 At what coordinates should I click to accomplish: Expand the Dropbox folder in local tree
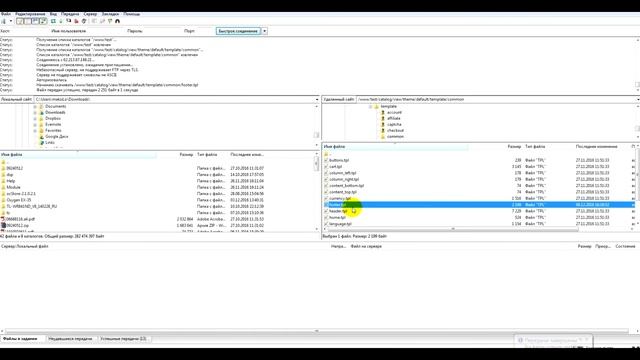tap(35, 119)
